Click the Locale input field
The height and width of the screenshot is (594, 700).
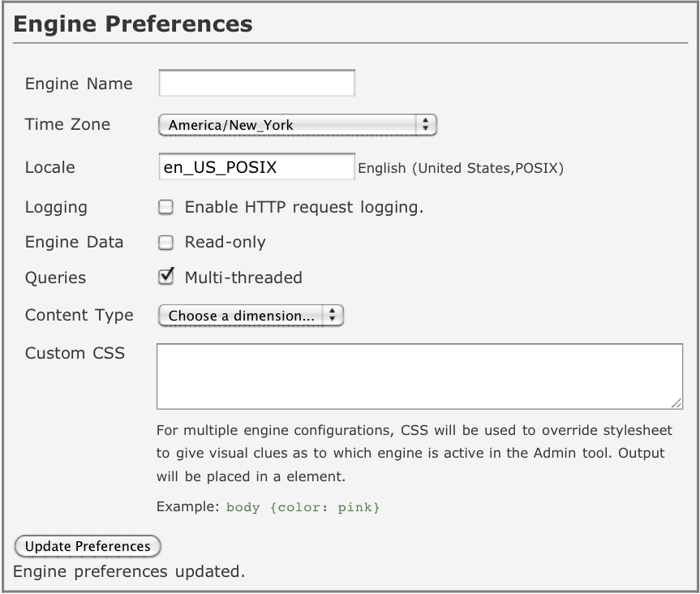(256, 166)
